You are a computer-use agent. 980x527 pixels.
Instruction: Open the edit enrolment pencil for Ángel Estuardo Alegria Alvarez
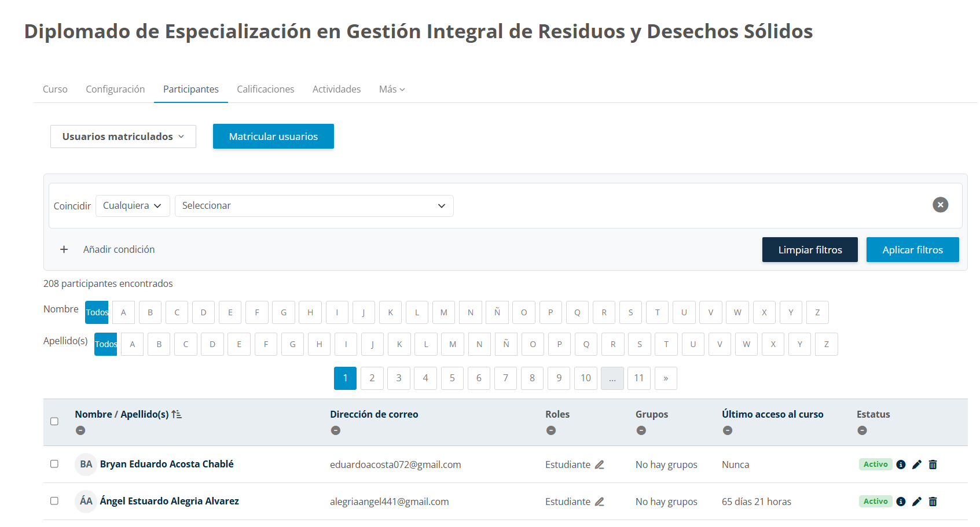pos(917,502)
